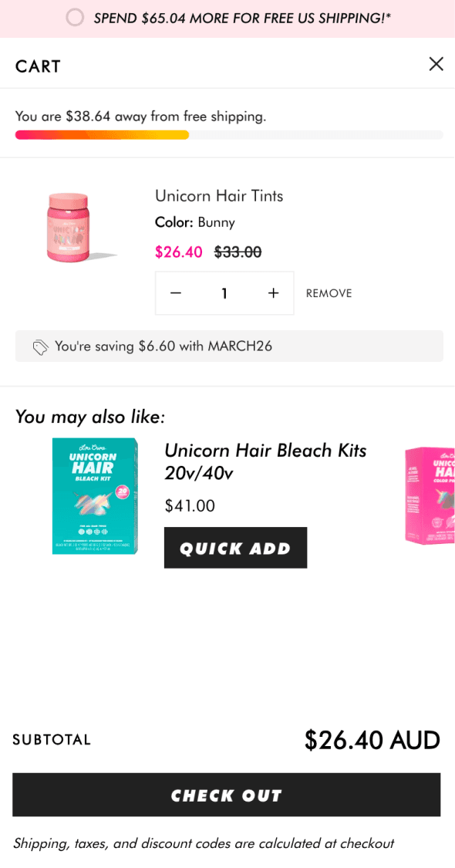Quick Add the Unicorn Hair Bleach Kit

coord(235,548)
